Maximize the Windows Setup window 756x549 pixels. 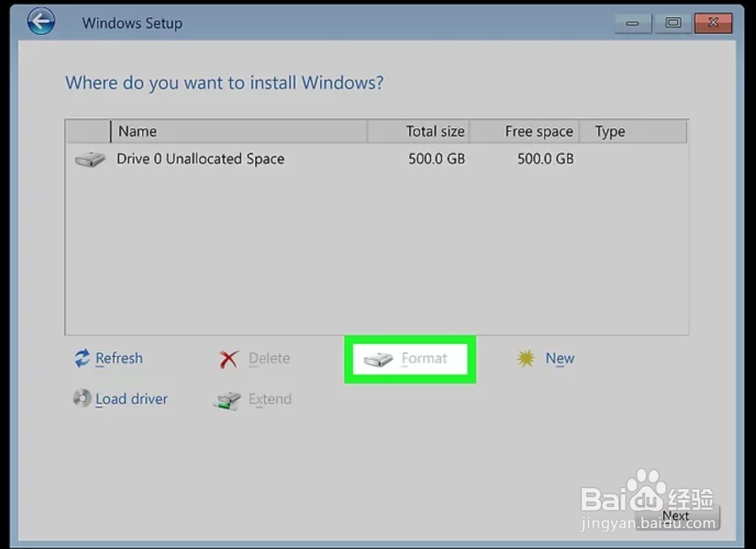tap(673, 23)
